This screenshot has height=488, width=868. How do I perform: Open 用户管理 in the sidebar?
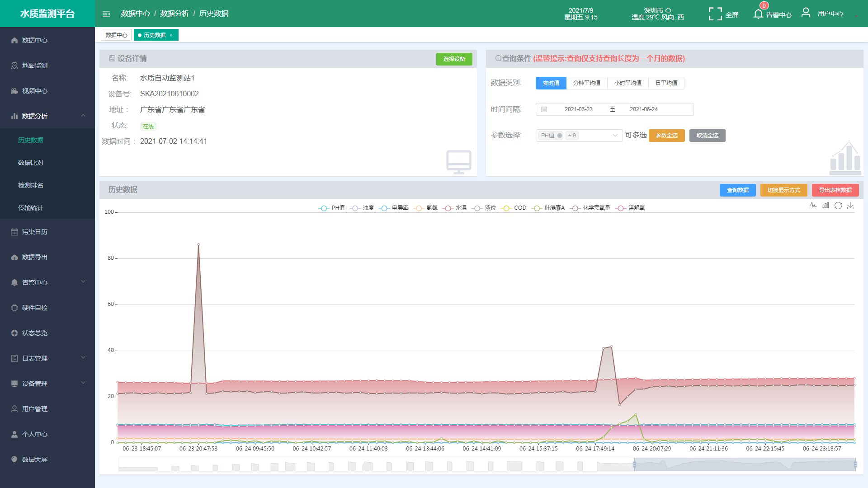point(47,409)
